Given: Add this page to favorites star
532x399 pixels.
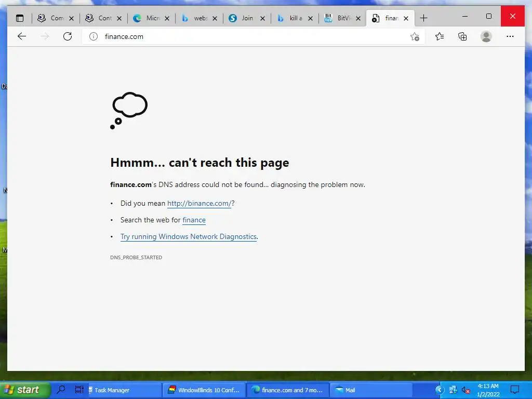Looking at the screenshot, I should (415, 37).
